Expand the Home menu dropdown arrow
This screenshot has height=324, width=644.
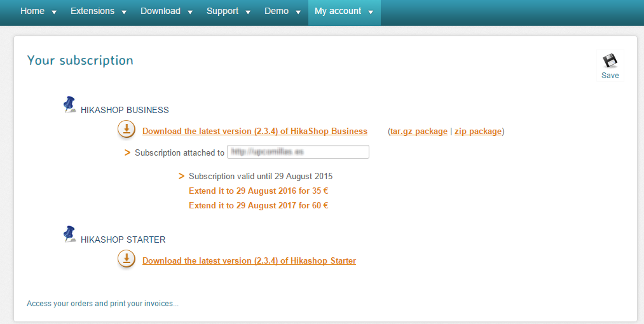click(x=54, y=12)
